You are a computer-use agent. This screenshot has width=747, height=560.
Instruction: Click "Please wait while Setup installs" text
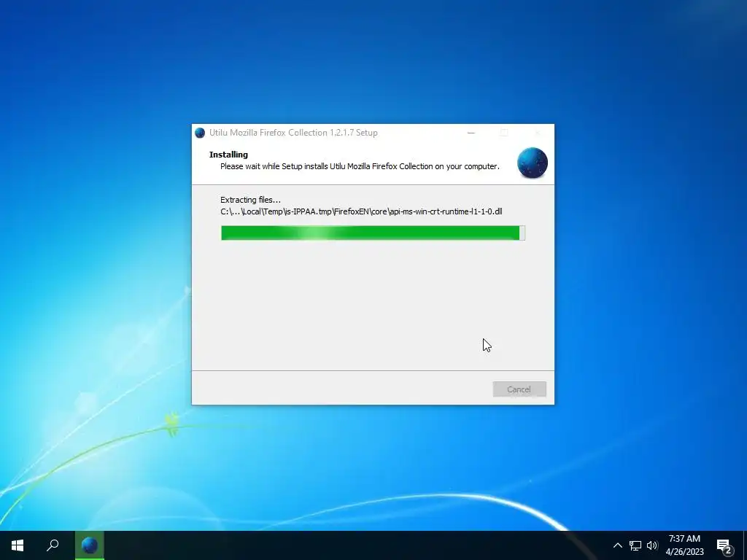[360, 166]
